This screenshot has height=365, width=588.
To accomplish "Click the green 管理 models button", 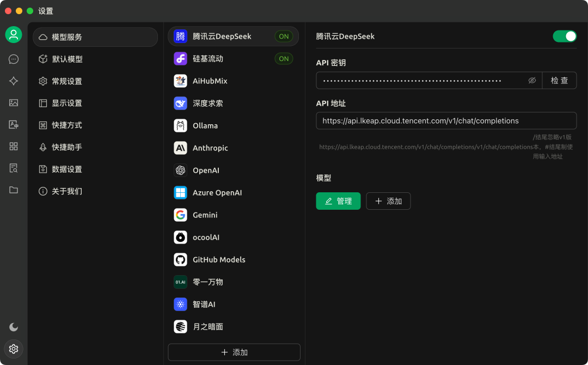I will coord(338,201).
